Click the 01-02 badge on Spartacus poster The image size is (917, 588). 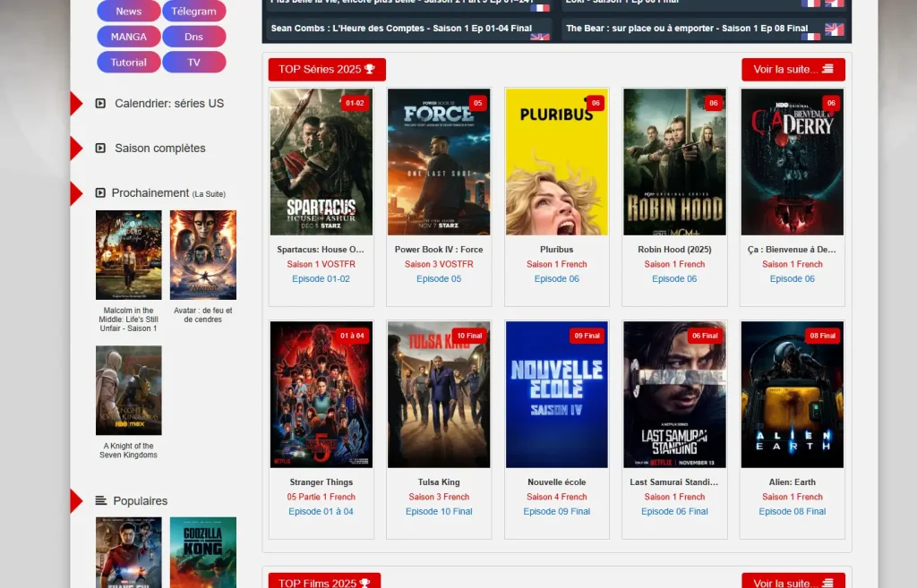pos(355,103)
